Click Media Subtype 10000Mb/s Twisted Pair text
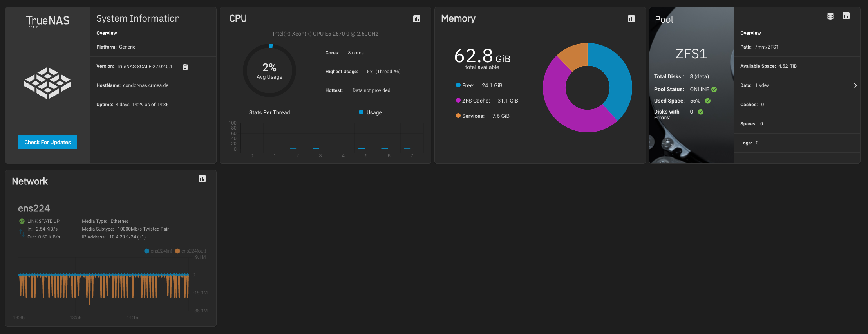 [x=143, y=229]
